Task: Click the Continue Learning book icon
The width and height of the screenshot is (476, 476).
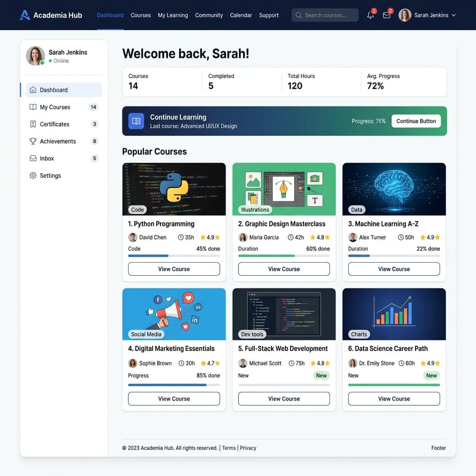Action: click(136, 121)
